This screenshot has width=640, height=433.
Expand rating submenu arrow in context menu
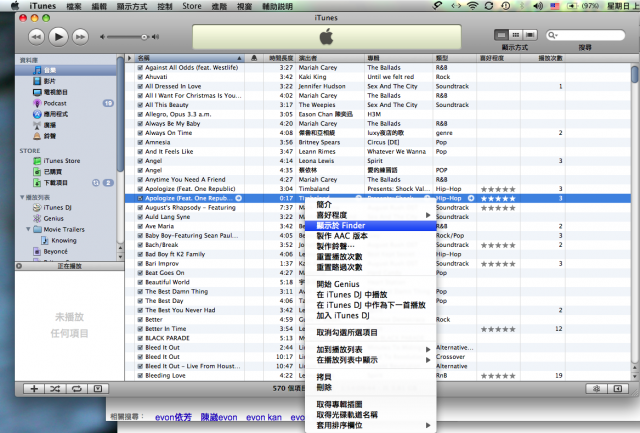point(428,215)
